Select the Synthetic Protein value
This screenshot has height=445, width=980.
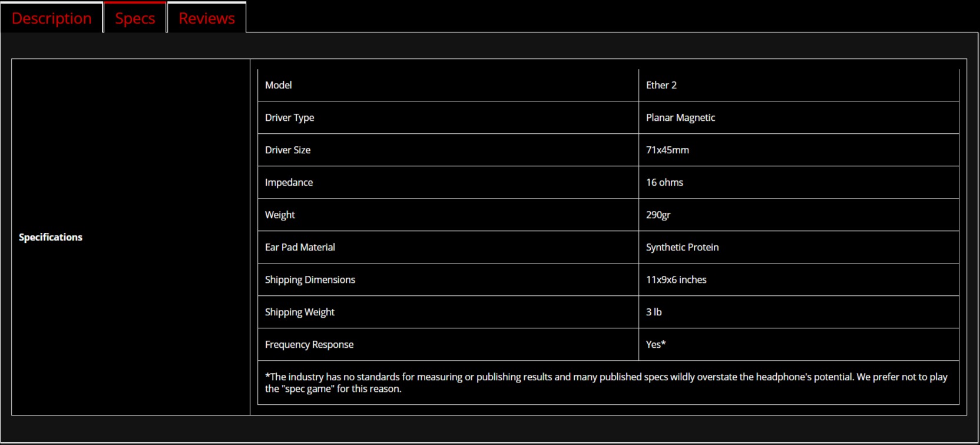point(683,247)
